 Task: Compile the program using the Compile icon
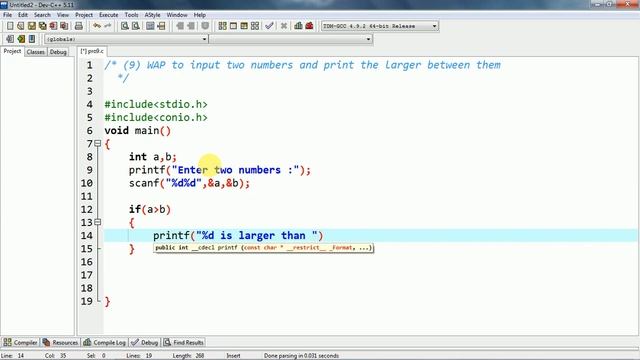point(222,26)
